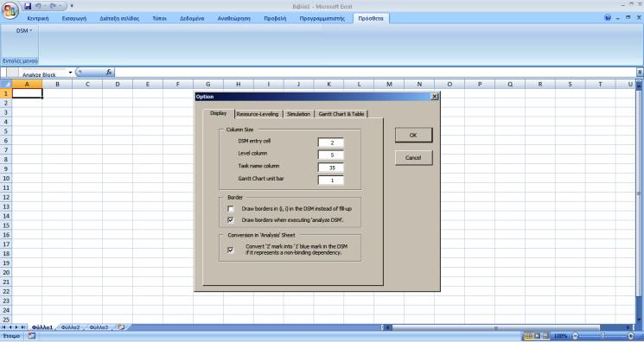Open the Δεδομένα ribbon tab
Viewport: 644px width, 342px height.
click(x=192, y=18)
